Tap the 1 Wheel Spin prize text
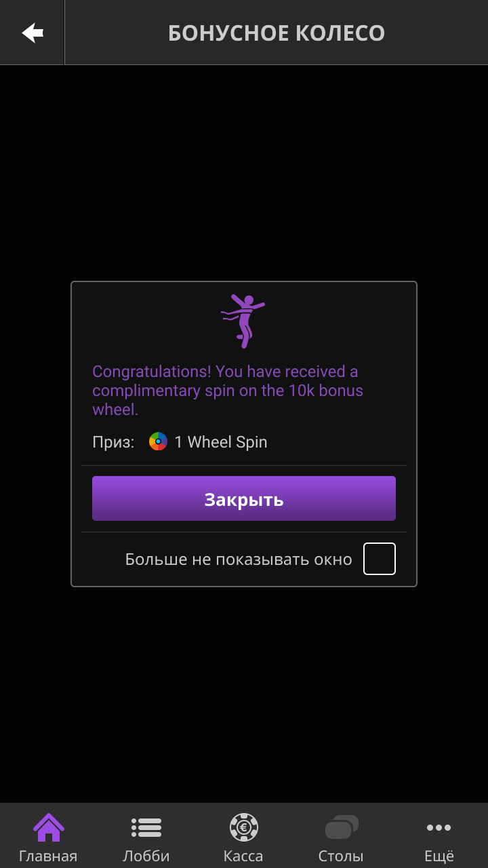The height and width of the screenshot is (868, 488). pos(221,442)
